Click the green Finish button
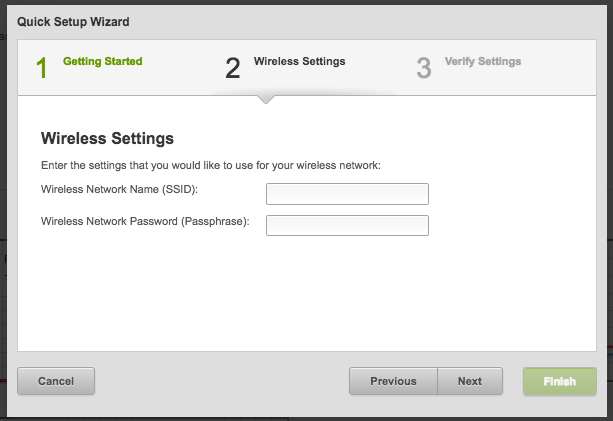 pos(560,381)
